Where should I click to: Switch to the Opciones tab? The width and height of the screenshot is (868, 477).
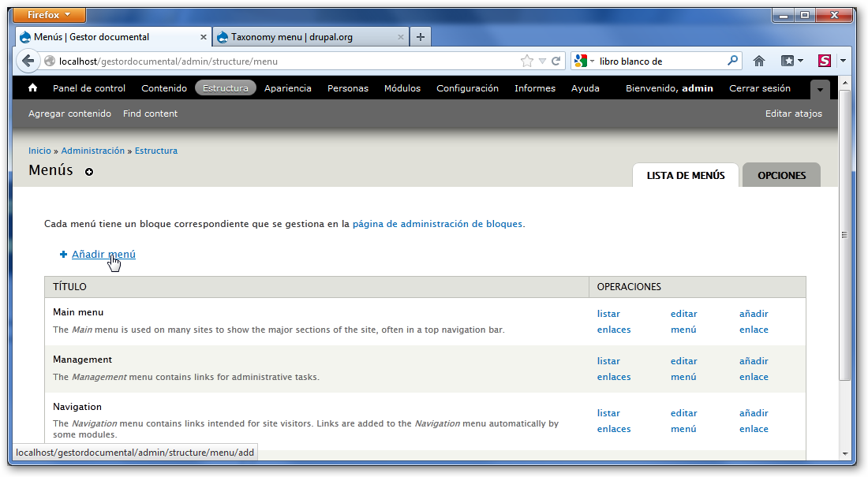[x=781, y=175]
